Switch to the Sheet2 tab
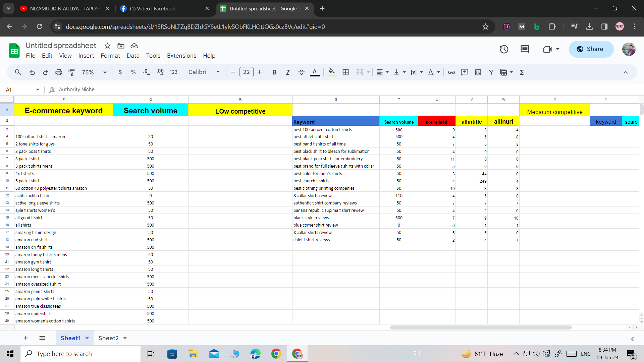644x362 pixels. tap(108, 338)
